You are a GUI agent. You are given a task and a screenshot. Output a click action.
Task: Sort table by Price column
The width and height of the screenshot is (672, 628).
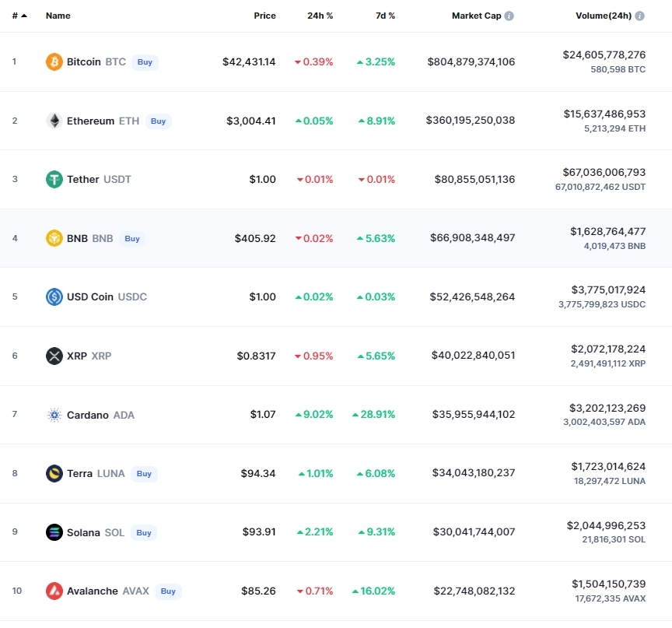click(x=264, y=16)
